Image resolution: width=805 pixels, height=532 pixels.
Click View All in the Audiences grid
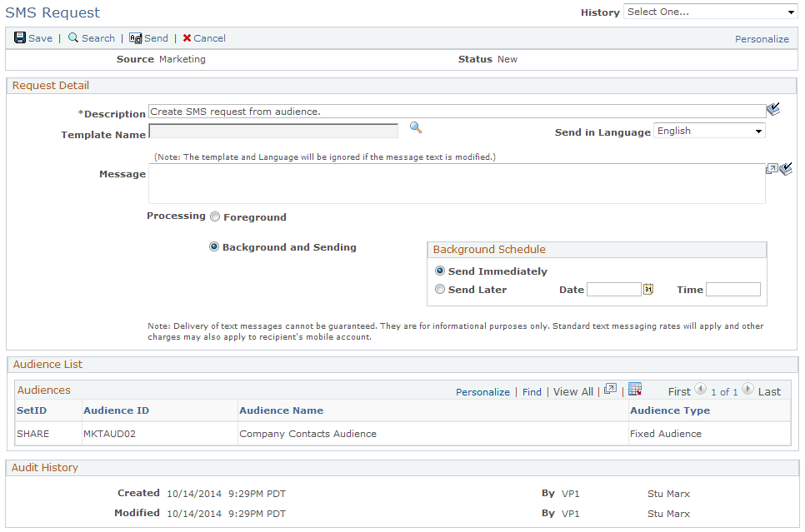coord(572,391)
